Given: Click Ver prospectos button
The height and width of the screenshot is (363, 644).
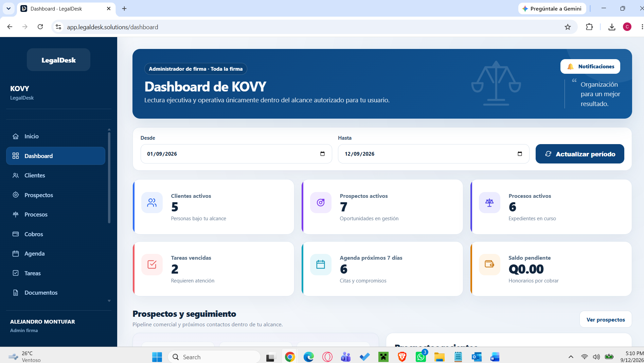Looking at the screenshot, I should pos(606,319).
